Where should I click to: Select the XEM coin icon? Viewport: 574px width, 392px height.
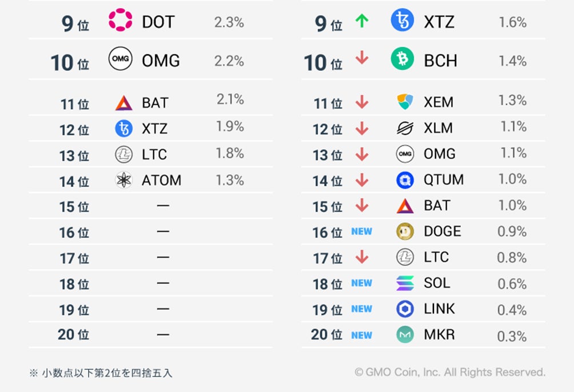point(405,102)
